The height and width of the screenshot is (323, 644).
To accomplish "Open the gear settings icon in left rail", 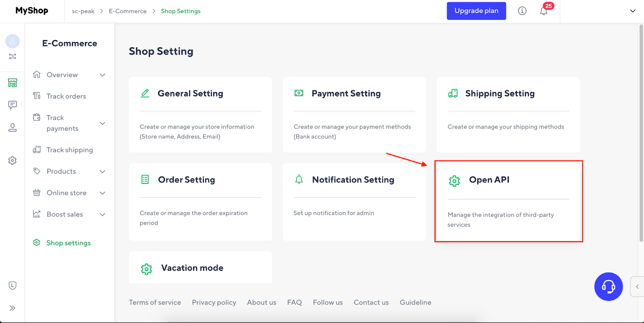I will click(x=12, y=160).
